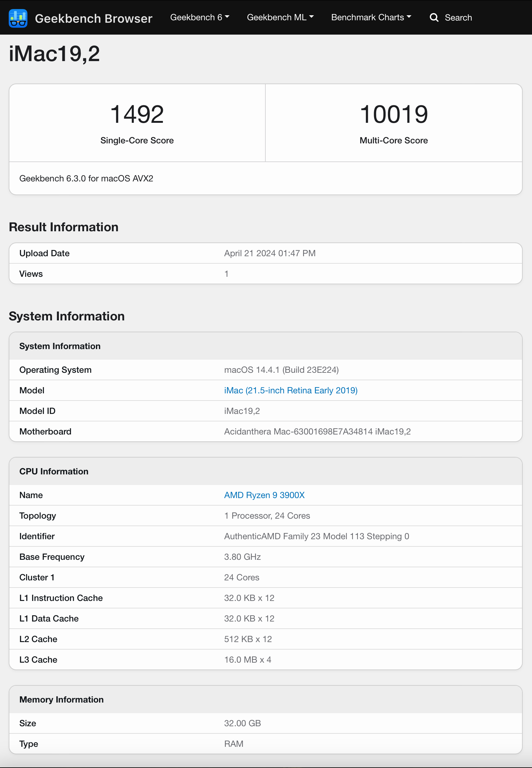This screenshot has width=532, height=768.
Task: Select the 3.80 GHz base frequency value
Action: tap(242, 557)
